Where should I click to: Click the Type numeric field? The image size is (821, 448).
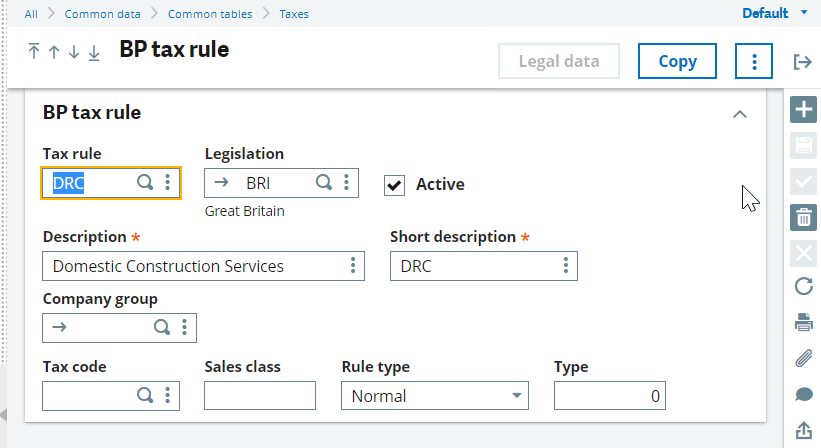pos(610,396)
